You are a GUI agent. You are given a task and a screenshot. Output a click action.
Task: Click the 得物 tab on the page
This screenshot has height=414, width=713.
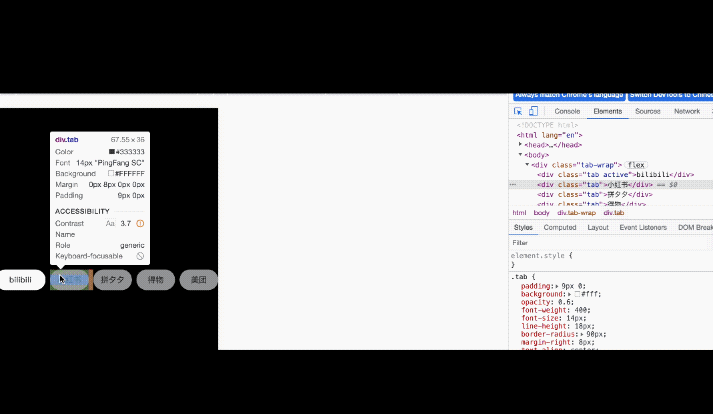156,279
